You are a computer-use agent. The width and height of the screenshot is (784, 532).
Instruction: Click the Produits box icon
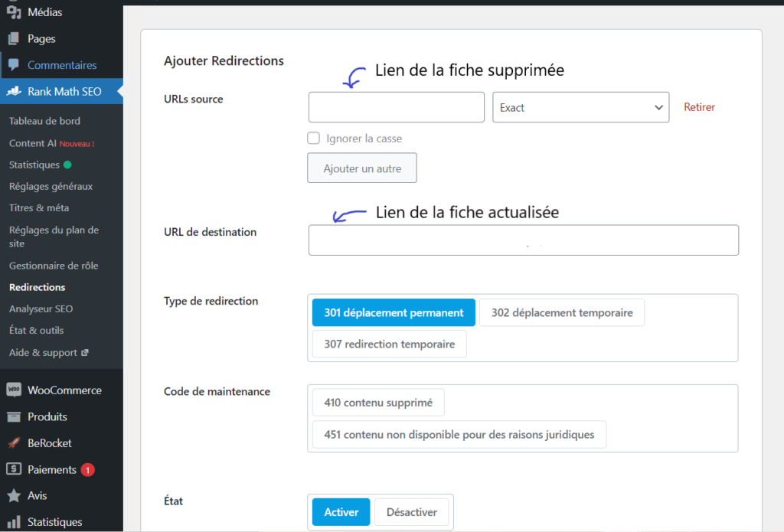click(x=14, y=416)
